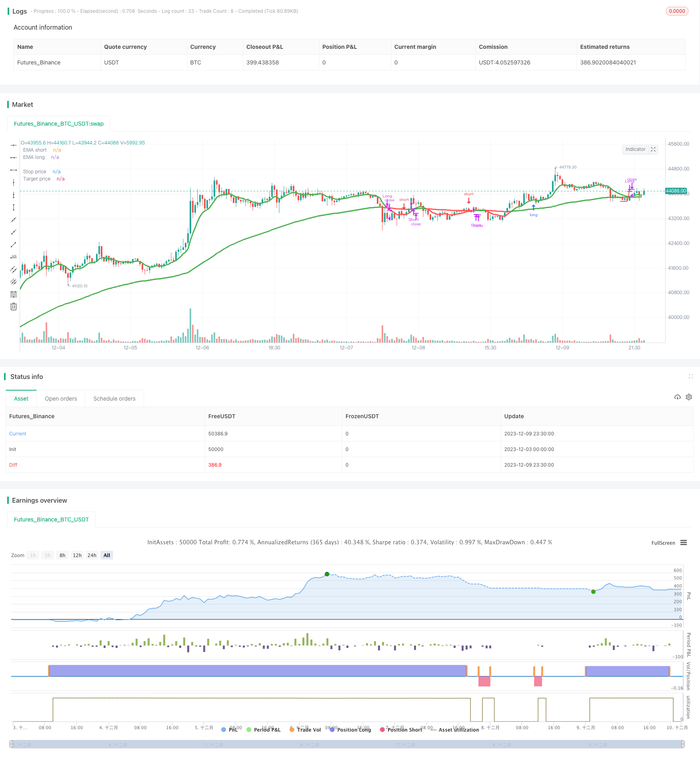The width and height of the screenshot is (700, 760).
Task: Switch to the Asset tab
Action: pos(21,399)
